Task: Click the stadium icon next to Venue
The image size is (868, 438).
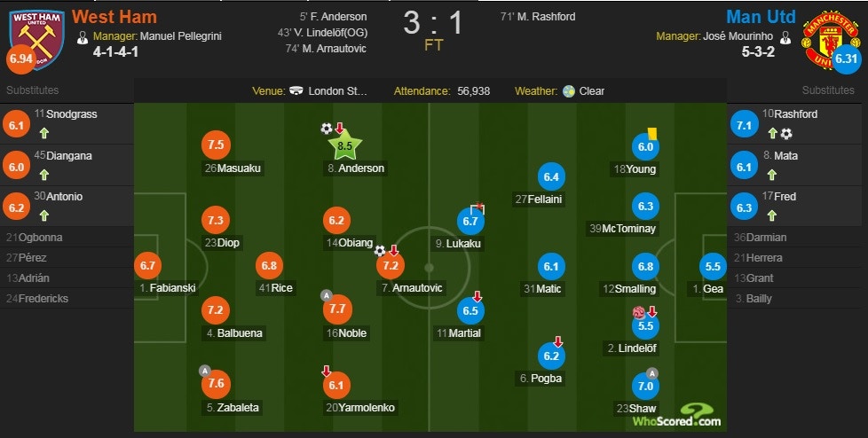Action: [297, 91]
